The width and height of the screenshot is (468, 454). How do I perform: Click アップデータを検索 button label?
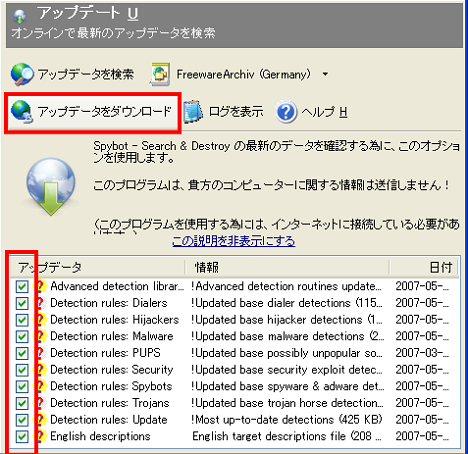pos(86,74)
